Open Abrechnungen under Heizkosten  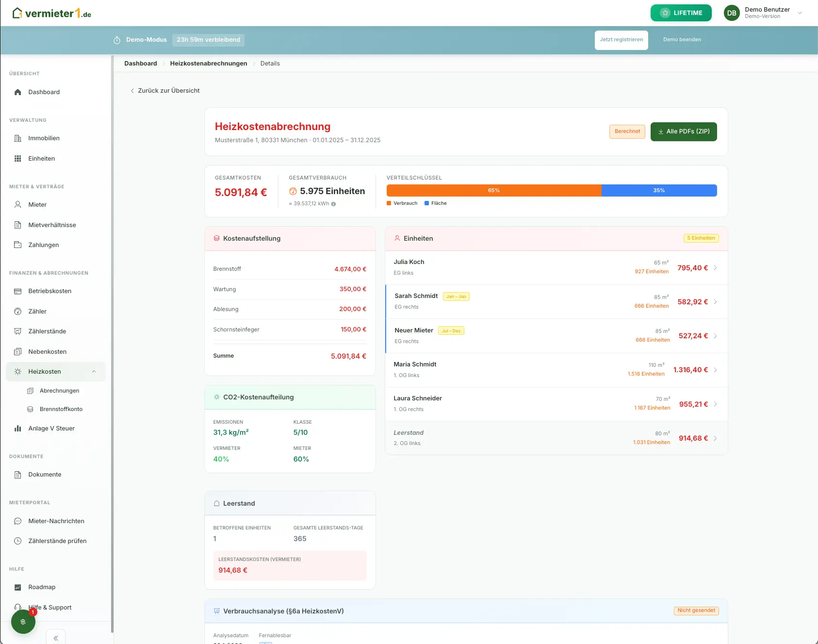click(x=59, y=391)
